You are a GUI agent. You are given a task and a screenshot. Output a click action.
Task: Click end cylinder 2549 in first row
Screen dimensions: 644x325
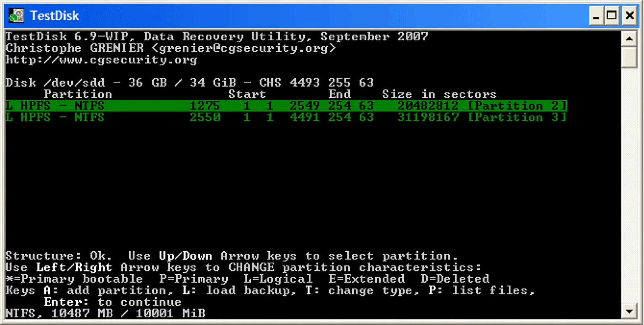pyautogui.click(x=305, y=106)
